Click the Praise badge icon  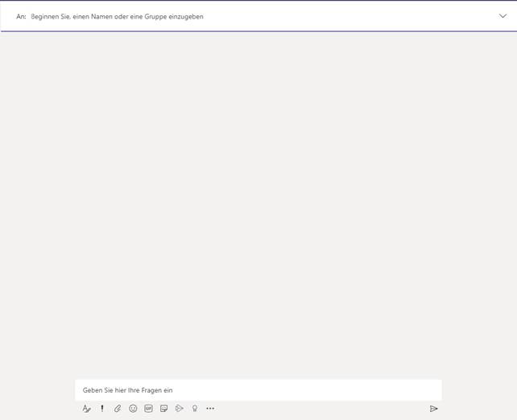(195, 409)
